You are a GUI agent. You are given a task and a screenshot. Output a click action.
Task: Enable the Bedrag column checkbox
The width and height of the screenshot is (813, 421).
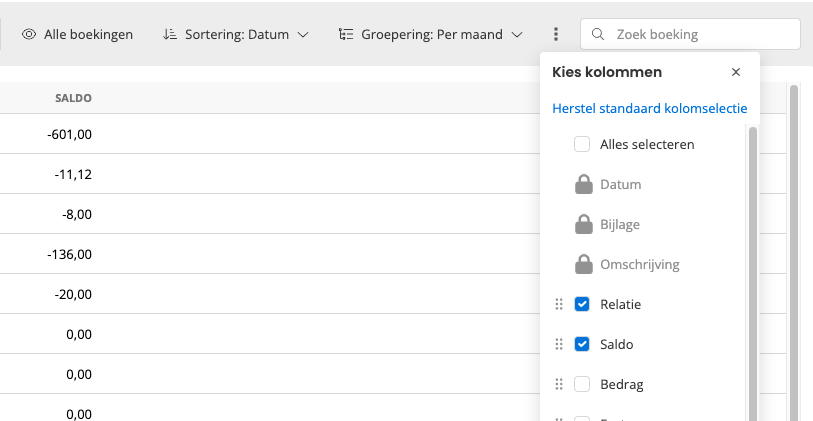[x=582, y=384]
